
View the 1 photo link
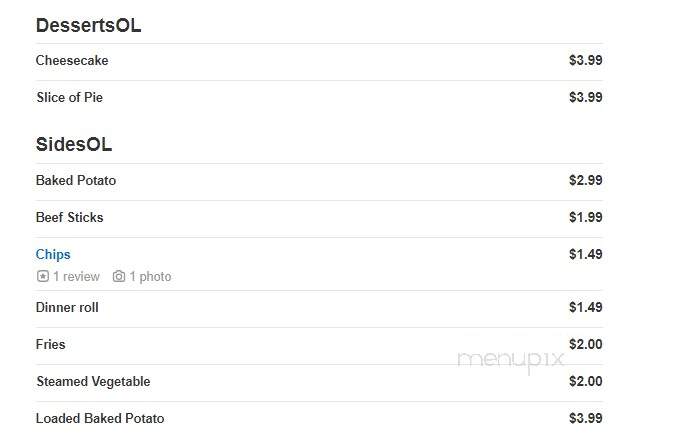click(150, 276)
